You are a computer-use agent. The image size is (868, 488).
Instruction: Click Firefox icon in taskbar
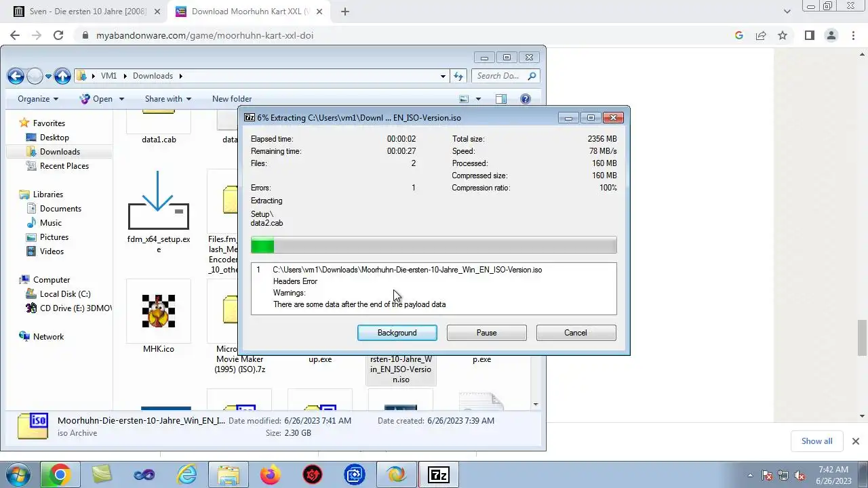coord(270,475)
